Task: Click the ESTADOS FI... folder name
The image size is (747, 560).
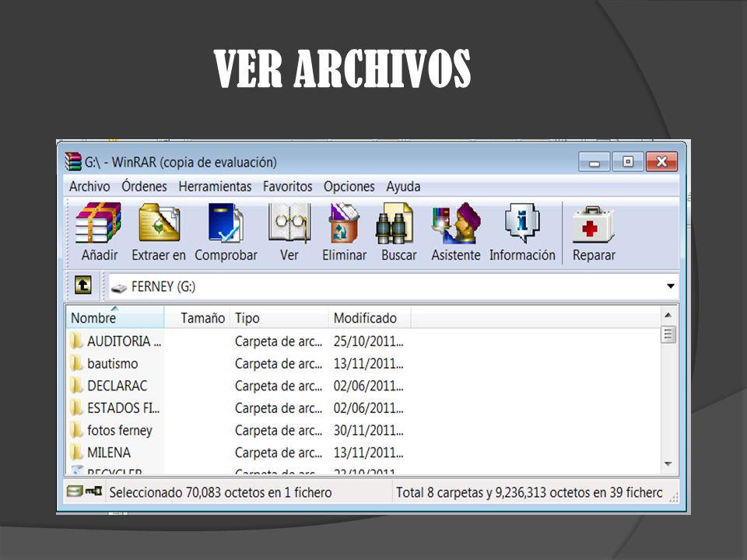Action: click(124, 408)
